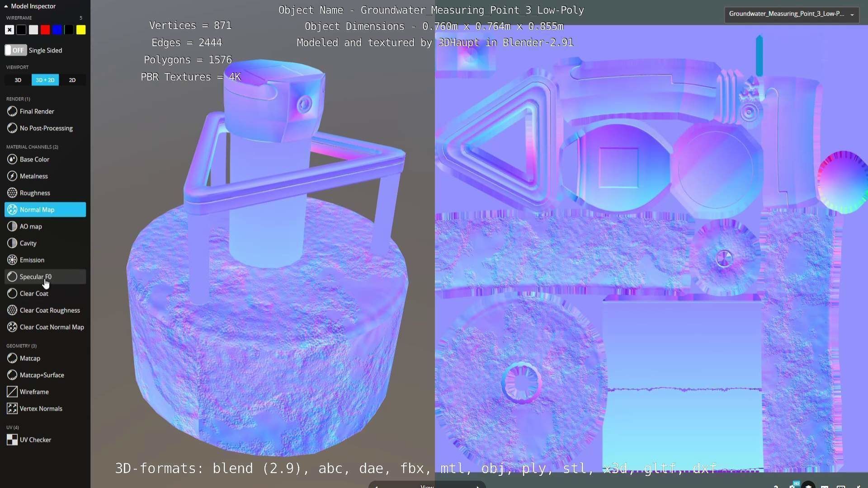Select the Final Render mode icon
The height and width of the screenshot is (488, 868).
(12, 111)
